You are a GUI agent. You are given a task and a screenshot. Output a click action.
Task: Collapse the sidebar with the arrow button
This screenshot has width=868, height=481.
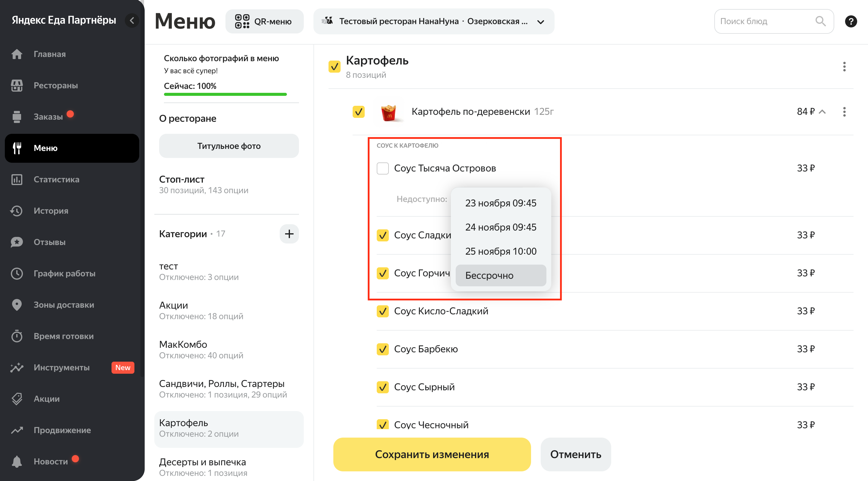pos(132,20)
